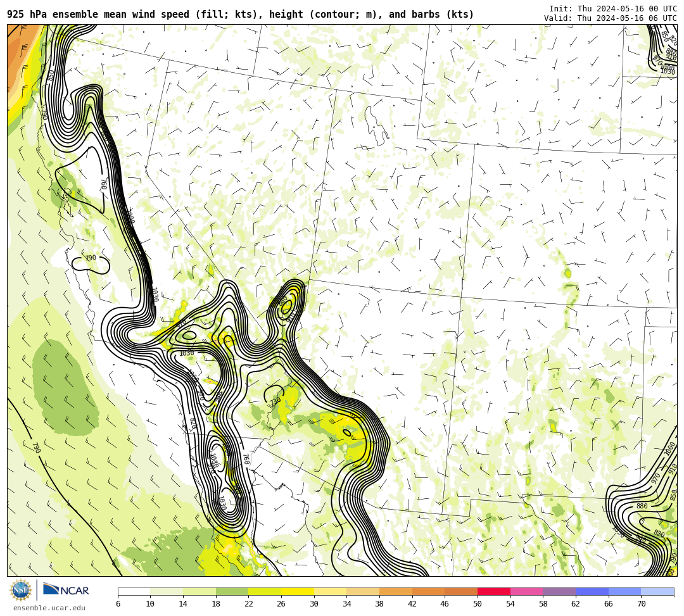Screen dimensions: 684x616
Task: Click the colorbar tick label '34'
Action: pos(347,604)
